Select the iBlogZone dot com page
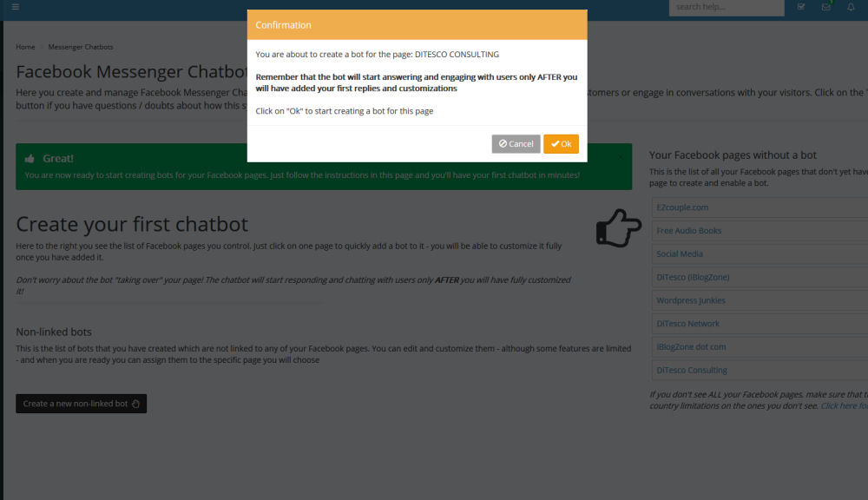 pos(760,346)
